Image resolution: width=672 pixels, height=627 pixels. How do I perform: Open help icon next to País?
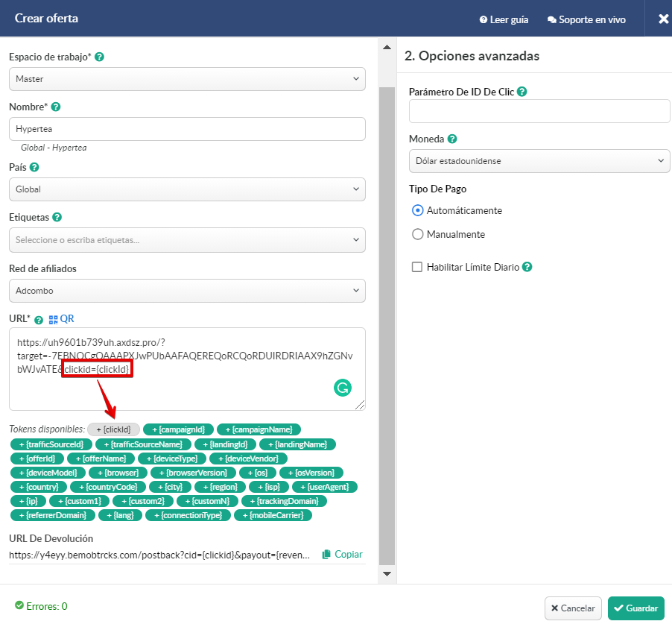tap(34, 167)
